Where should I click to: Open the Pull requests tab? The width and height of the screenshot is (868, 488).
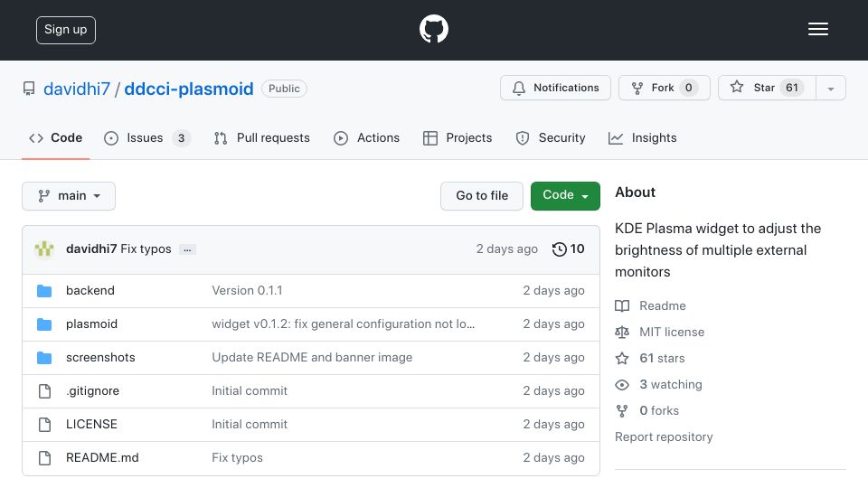262,137
